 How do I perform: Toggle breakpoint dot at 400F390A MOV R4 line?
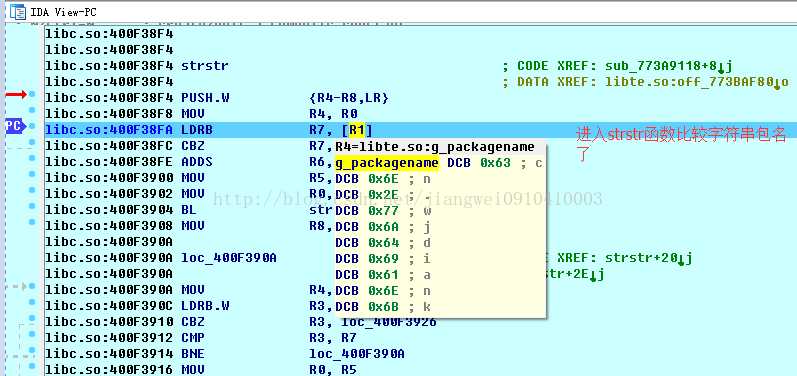coord(32,286)
